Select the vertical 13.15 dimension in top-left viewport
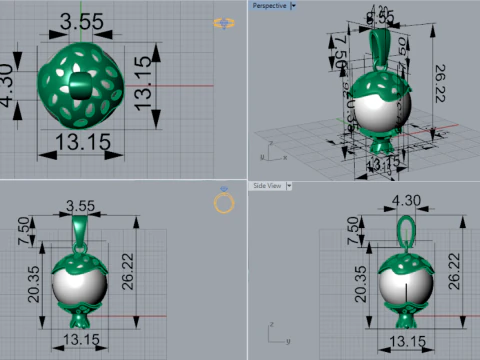Screen dimensions: 480x360 (x=143, y=83)
